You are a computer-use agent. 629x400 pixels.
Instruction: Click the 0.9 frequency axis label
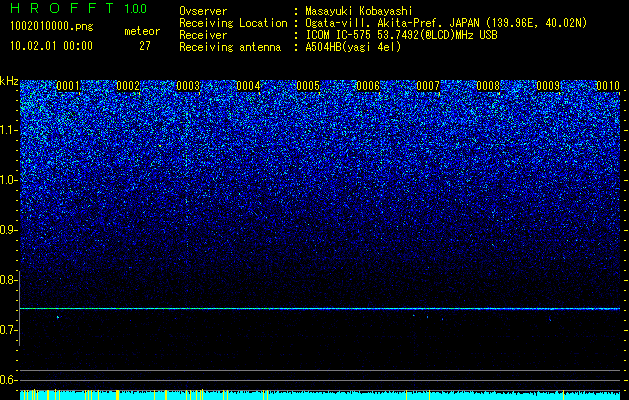coord(8,230)
